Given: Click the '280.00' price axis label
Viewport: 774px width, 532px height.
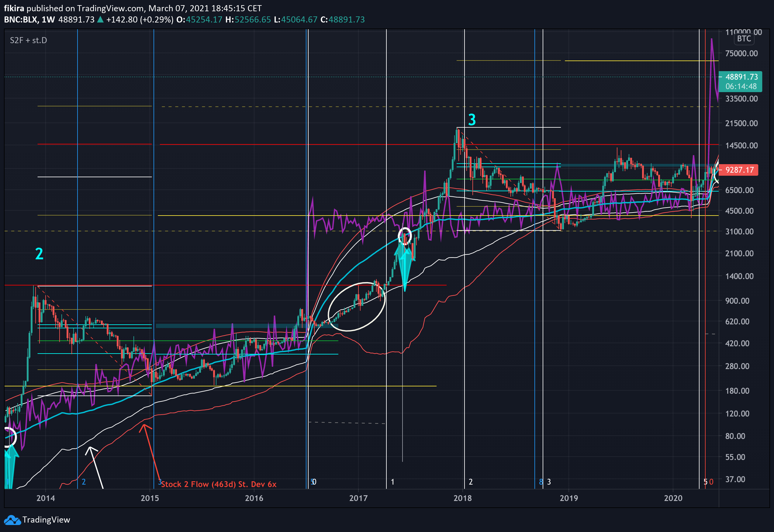Looking at the screenshot, I should 737,366.
